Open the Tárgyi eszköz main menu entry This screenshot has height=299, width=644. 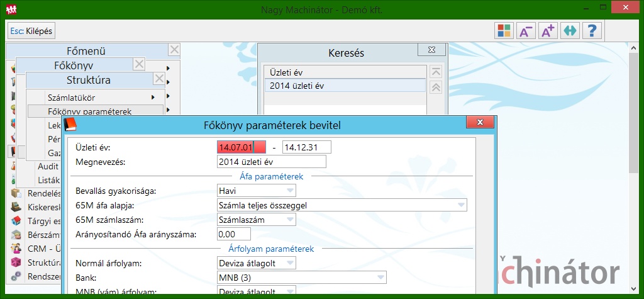click(45, 221)
